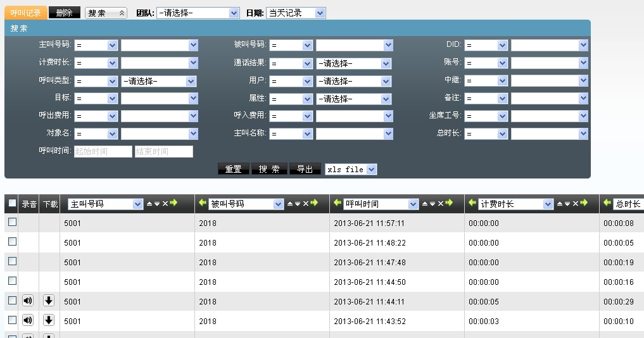Sort 主叫号码 column ascending
Image resolution: width=644 pixels, height=338 pixels.
click(x=149, y=204)
